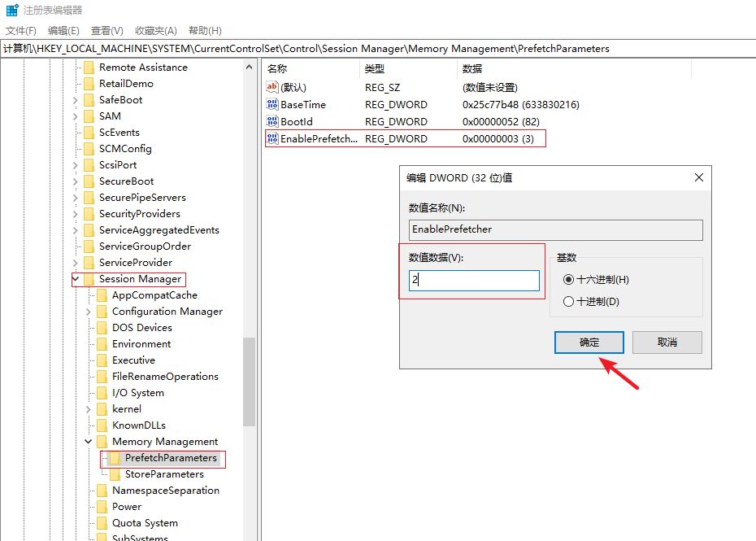Cancel the DWORD edit with 取消
Image resolution: width=756 pixels, height=541 pixels.
point(667,342)
